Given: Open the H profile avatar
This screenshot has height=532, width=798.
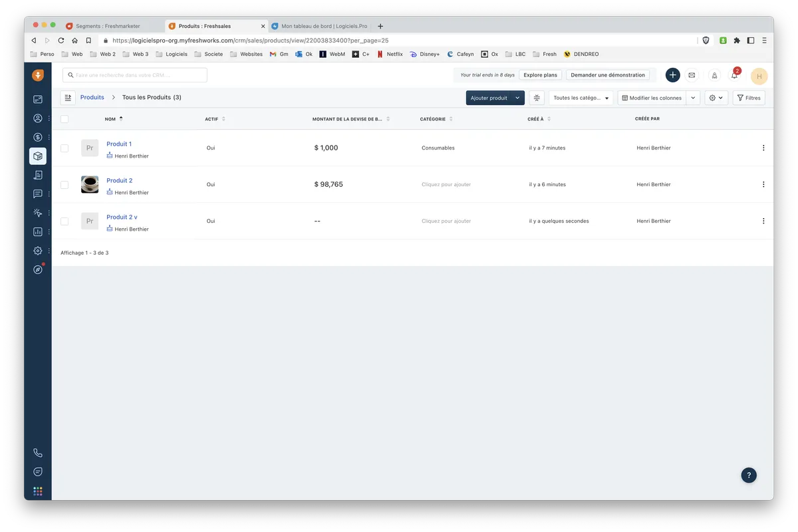Looking at the screenshot, I should [x=759, y=76].
